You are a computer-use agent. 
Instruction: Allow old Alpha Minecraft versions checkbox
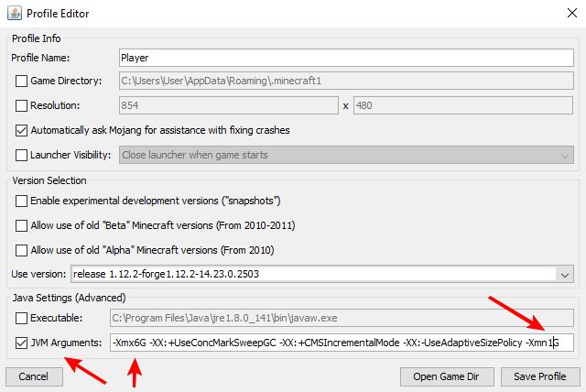[22, 250]
